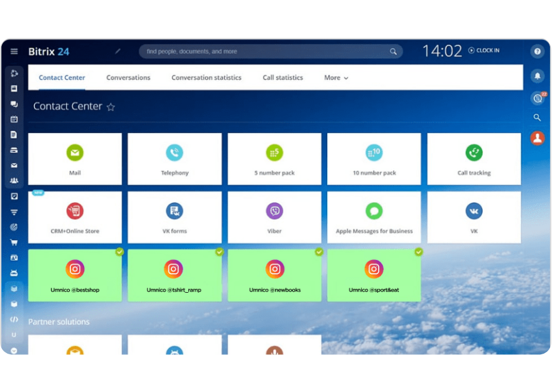
Task: Open the sidebar workgroups people icon
Action: [x=14, y=181]
